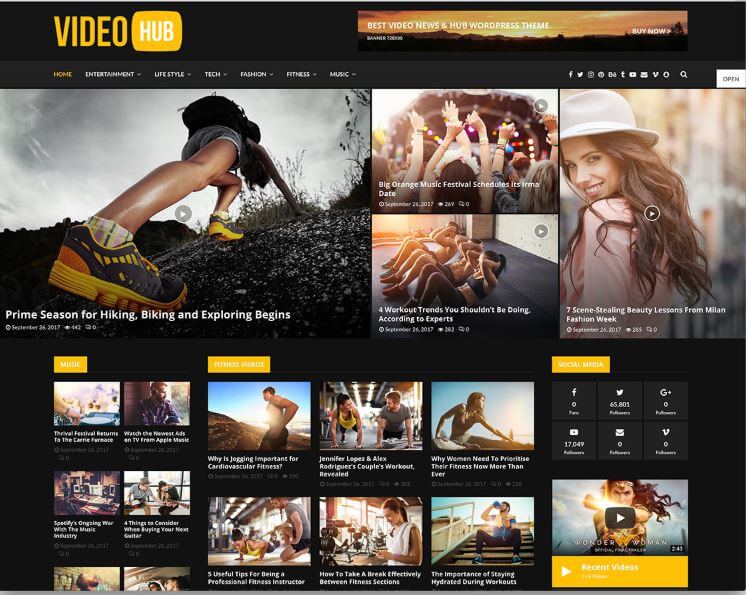Open '4 Things to Consider' guitar article title
Screen dimensions: 746x595
[156, 529]
